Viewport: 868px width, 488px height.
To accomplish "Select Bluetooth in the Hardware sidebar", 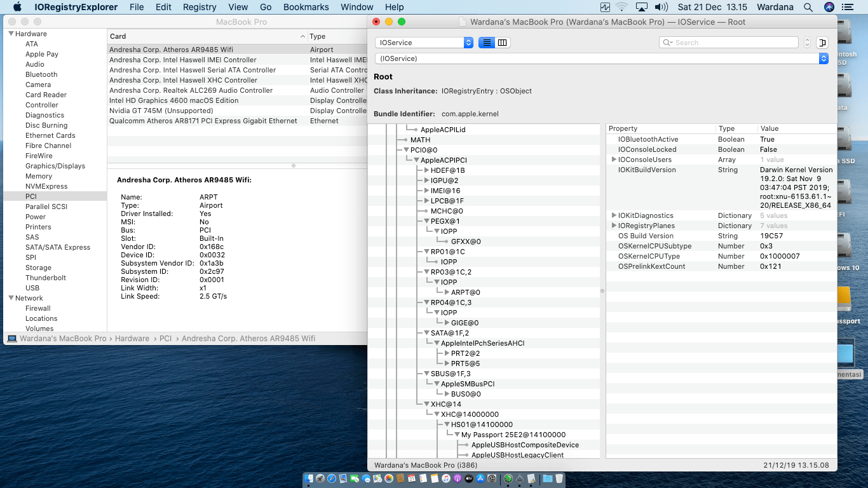I will click(41, 74).
